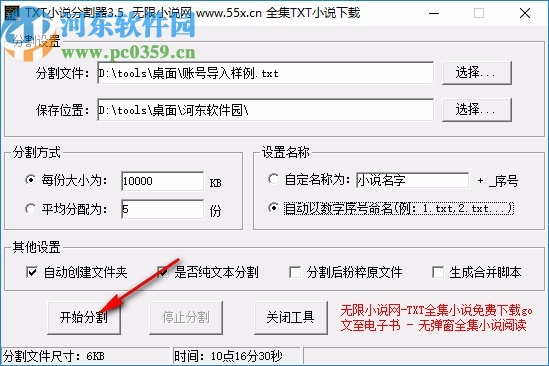Click the 选择 button for 保存位置
549x366 pixels.
pyautogui.click(x=477, y=110)
